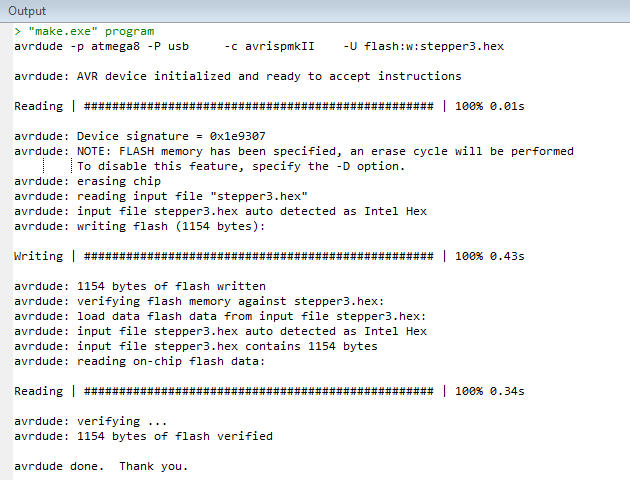This screenshot has width=630, height=480.
Task: Click the avrdude done Thank you line
Action: click(x=101, y=466)
